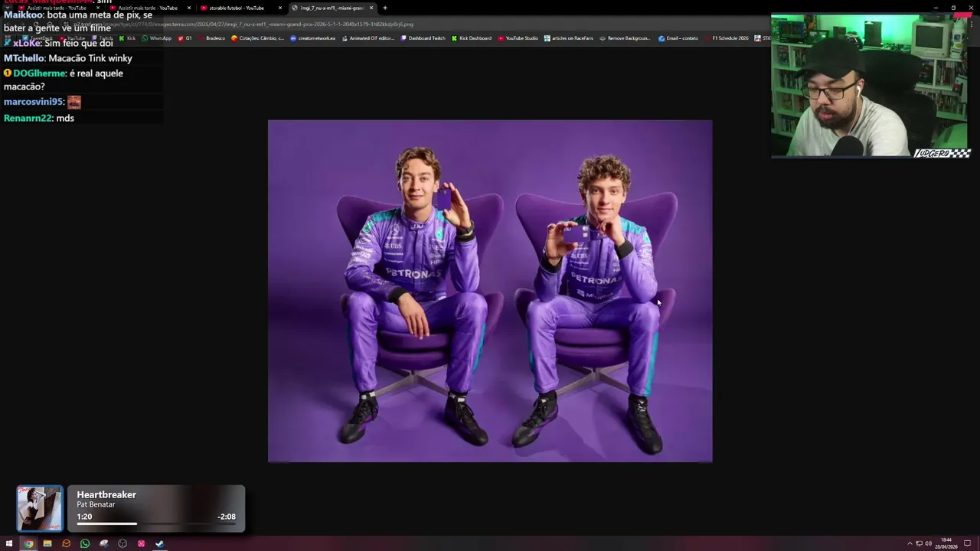
Task: Click the emote in marcosvini95's chat message
Action: tap(74, 102)
